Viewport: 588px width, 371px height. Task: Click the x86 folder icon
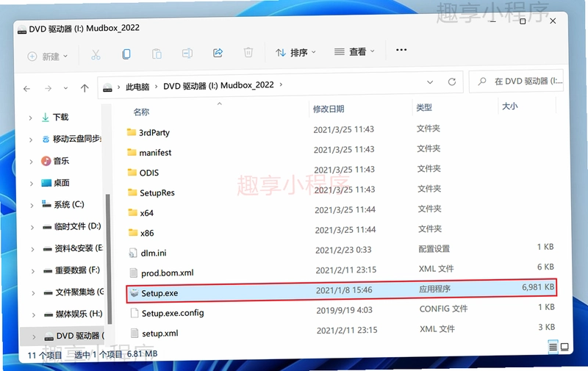pos(133,232)
